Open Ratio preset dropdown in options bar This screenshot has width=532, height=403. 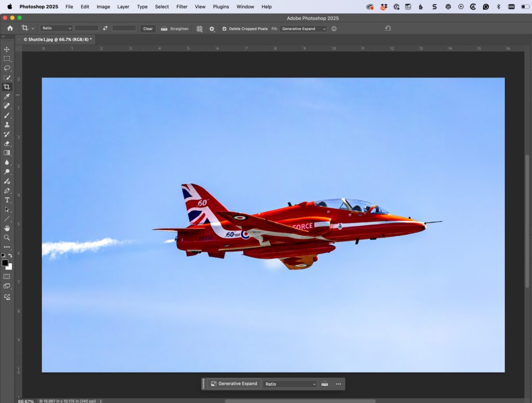(x=56, y=29)
